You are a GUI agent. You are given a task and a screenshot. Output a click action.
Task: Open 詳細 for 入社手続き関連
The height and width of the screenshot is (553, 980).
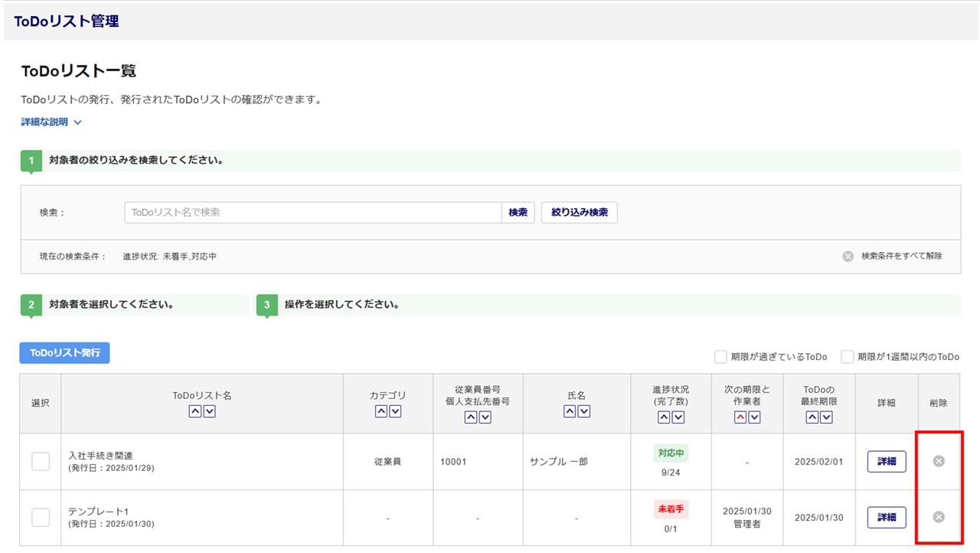887,462
